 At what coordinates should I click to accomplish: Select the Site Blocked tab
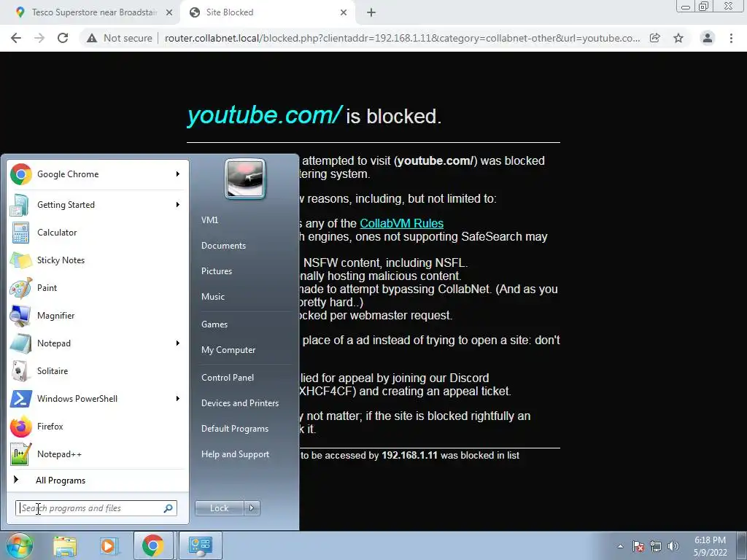coord(267,12)
